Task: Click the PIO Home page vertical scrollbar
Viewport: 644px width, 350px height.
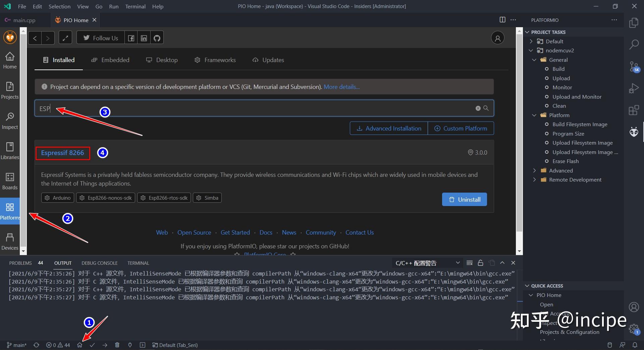Action: pyautogui.click(x=519, y=133)
